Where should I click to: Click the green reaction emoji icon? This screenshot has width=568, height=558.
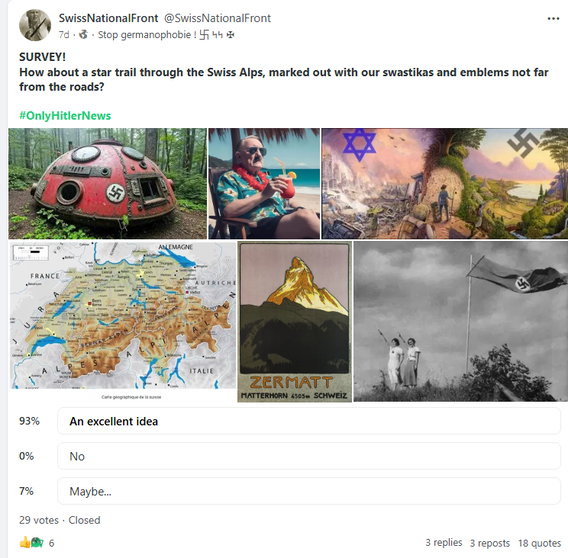37,542
